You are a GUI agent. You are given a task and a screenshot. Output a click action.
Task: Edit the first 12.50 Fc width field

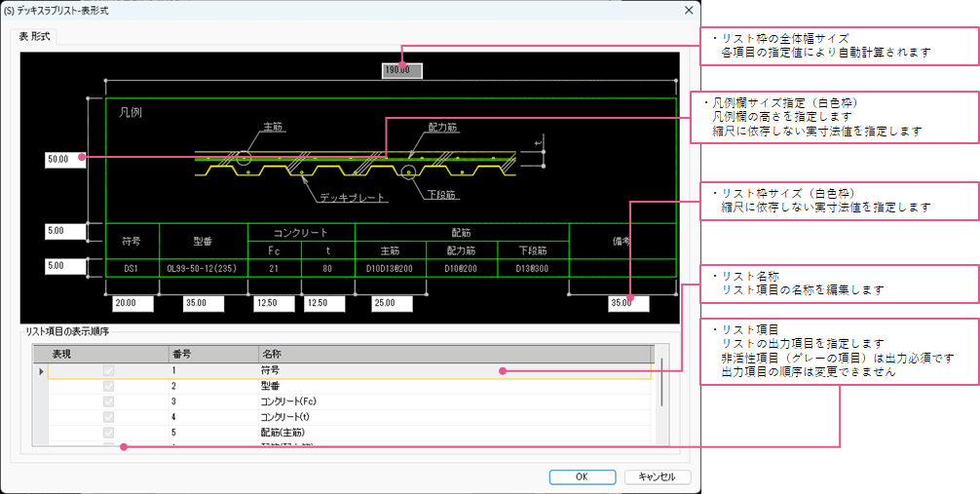274,303
